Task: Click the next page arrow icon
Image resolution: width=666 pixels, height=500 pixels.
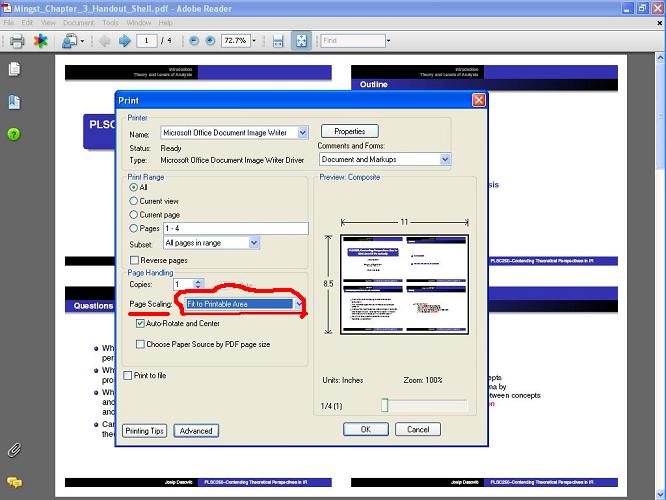Action: click(x=125, y=41)
